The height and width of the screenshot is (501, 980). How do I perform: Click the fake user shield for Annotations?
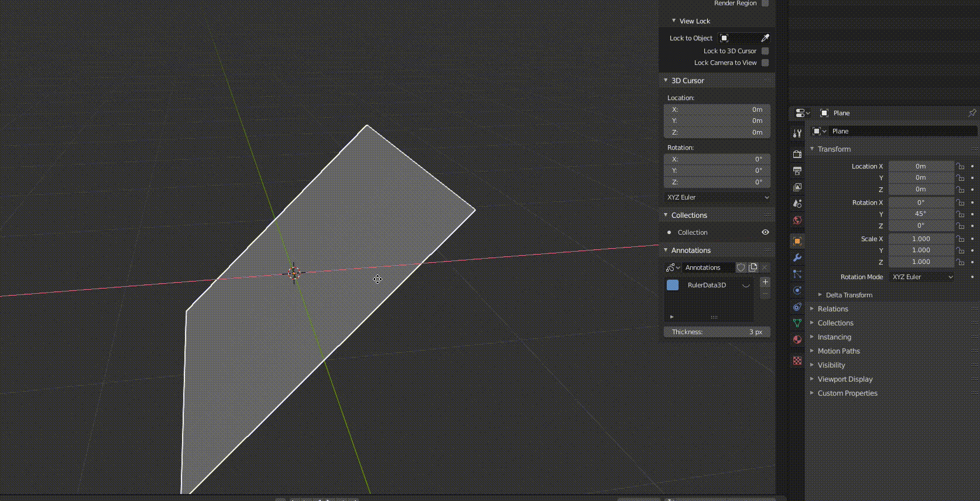tap(741, 267)
